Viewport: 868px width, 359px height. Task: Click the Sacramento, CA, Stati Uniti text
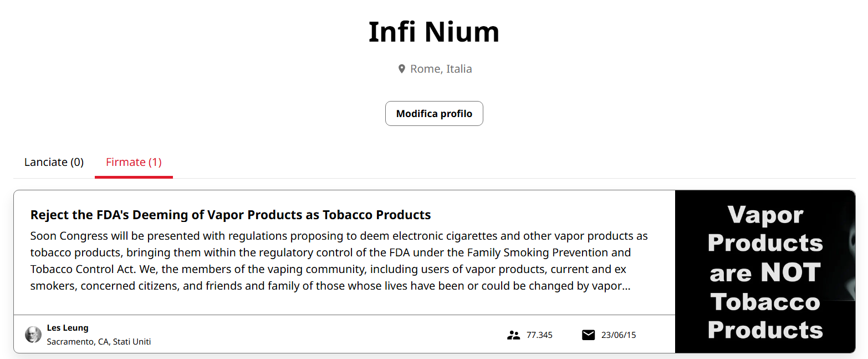pos(99,342)
